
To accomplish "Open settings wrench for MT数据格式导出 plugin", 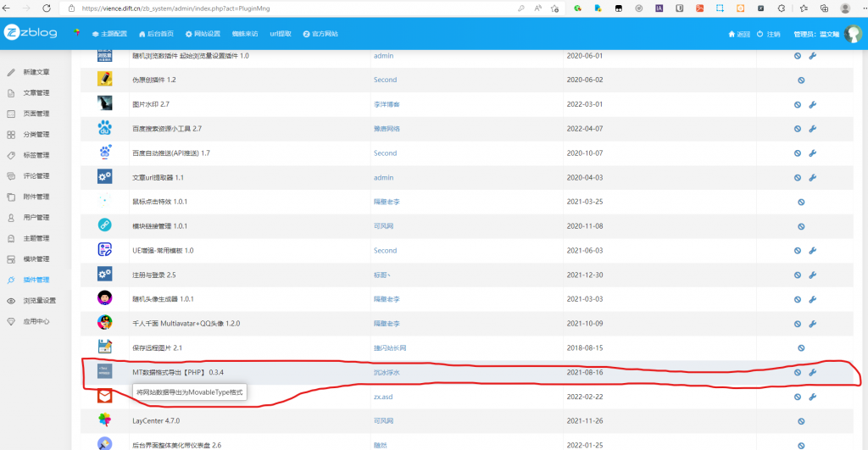I will (812, 372).
